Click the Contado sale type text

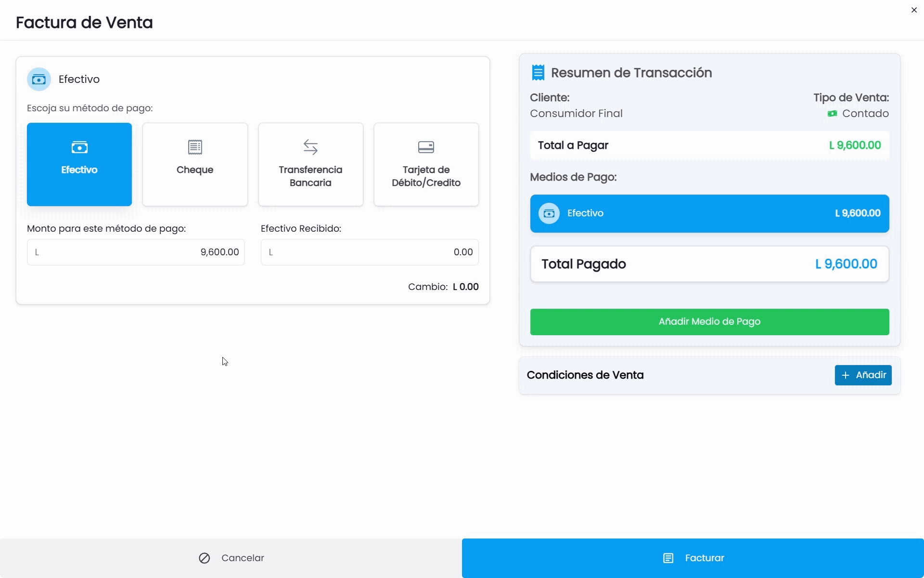pos(865,114)
